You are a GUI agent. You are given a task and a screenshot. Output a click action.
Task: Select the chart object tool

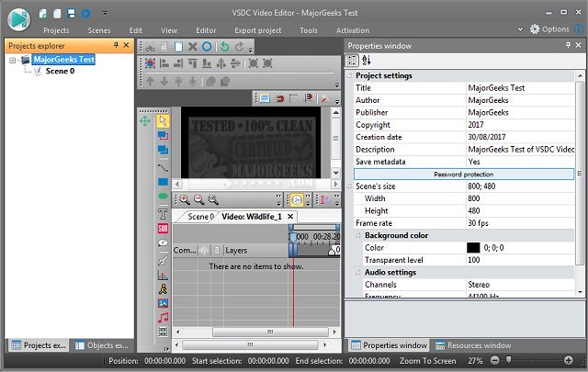coord(163,275)
